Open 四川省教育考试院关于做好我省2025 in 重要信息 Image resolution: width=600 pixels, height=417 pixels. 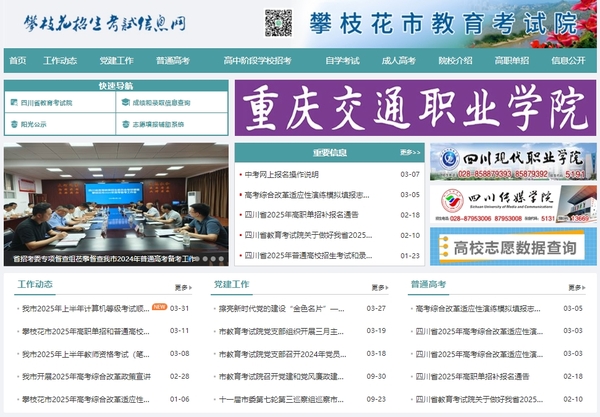[x=308, y=235]
